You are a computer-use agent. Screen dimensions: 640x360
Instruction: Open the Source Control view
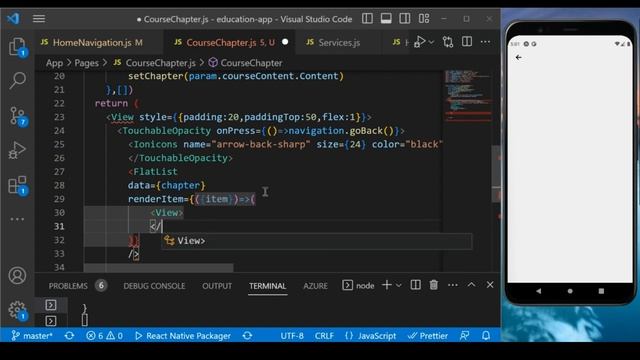[17, 116]
